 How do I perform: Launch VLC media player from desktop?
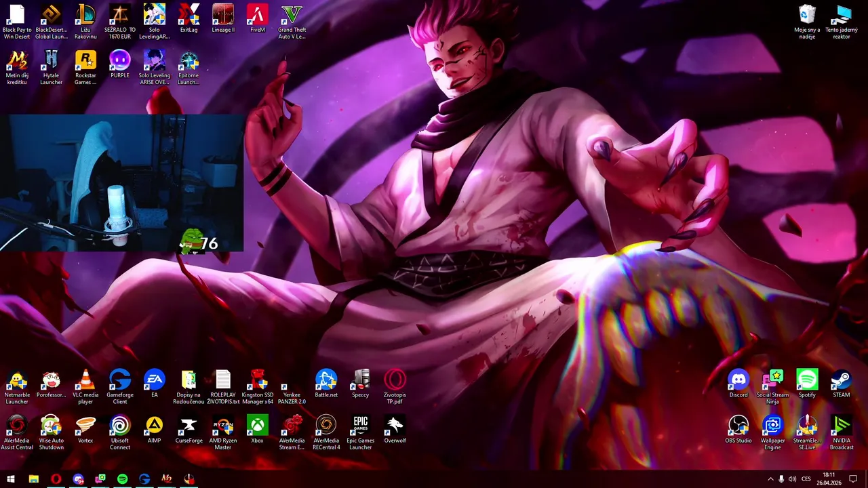coord(85,387)
